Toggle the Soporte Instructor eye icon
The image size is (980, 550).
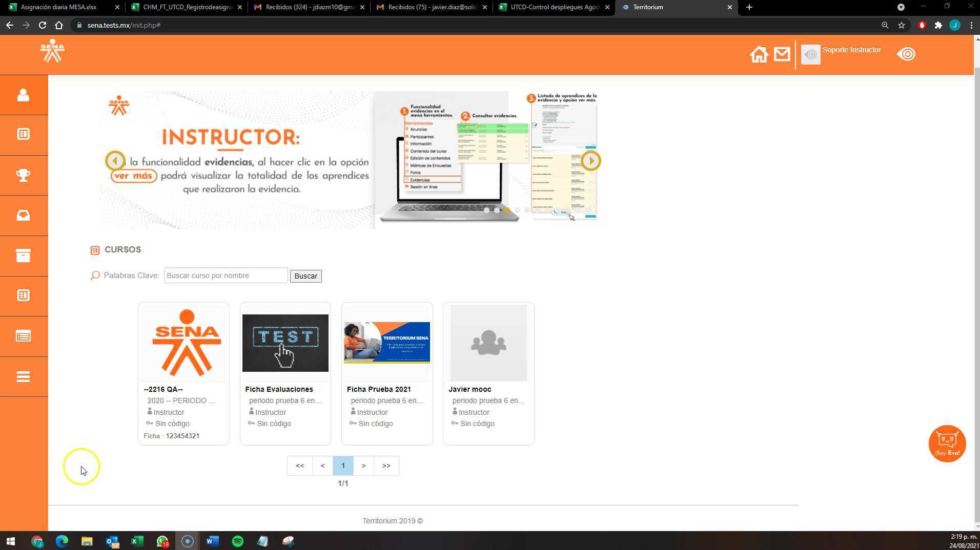pyautogui.click(x=810, y=54)
